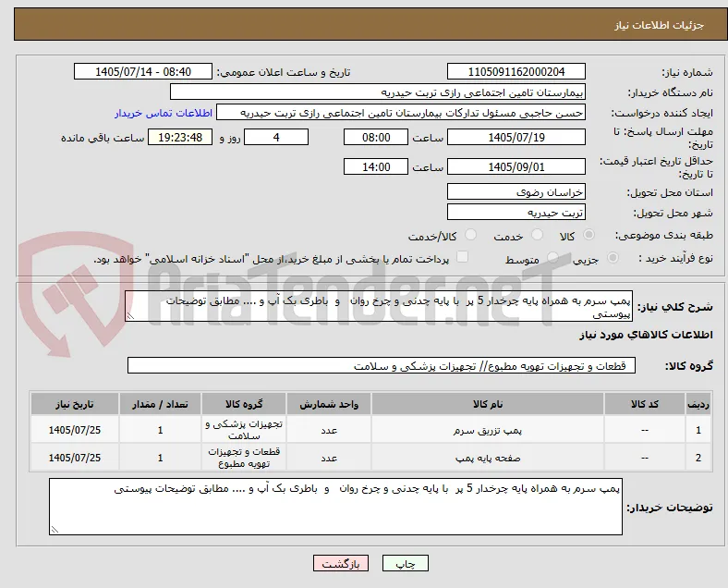Click the response deadline date 1405/07/19

coord(516,138)
